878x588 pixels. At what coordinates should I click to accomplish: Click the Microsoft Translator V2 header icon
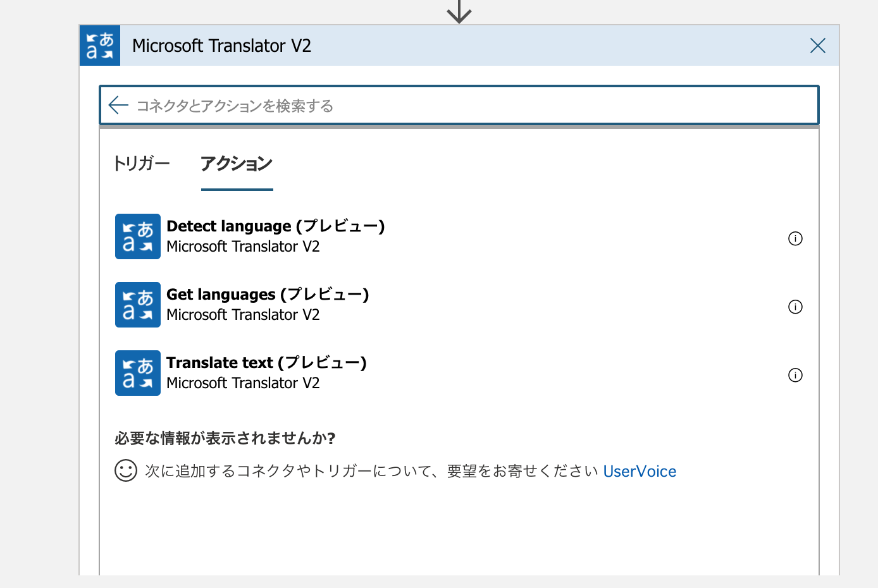[x=100, y=46]
